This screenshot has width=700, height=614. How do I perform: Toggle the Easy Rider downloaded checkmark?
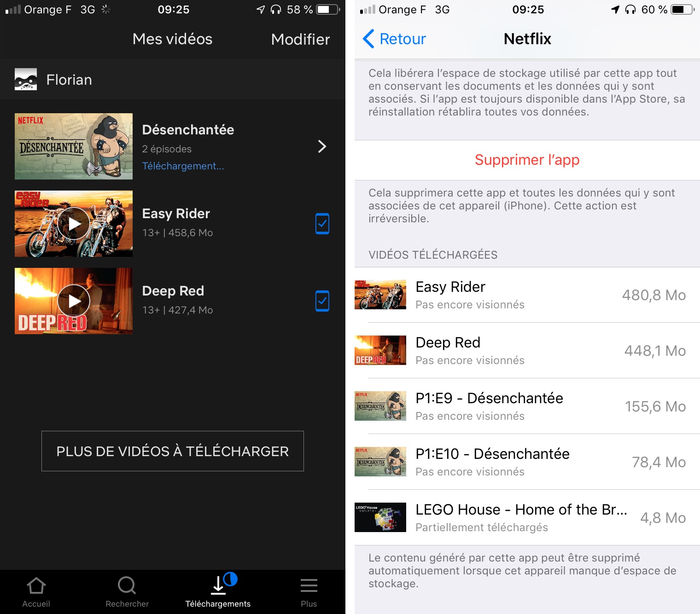[x=322, y=224]
